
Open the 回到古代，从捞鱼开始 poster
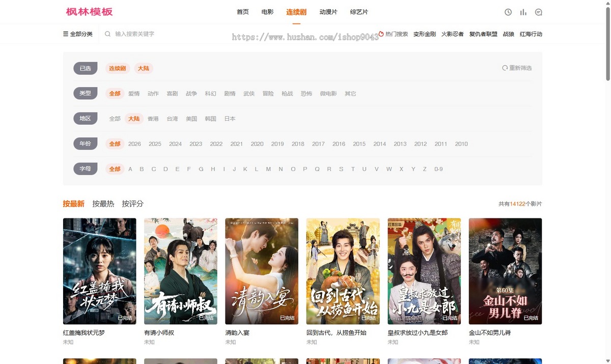coord(343,271)
